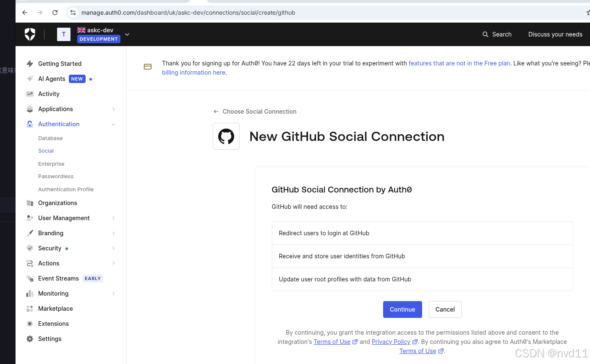Expand the Applications menu chevron
590x364 pixels.
(114, 109)
